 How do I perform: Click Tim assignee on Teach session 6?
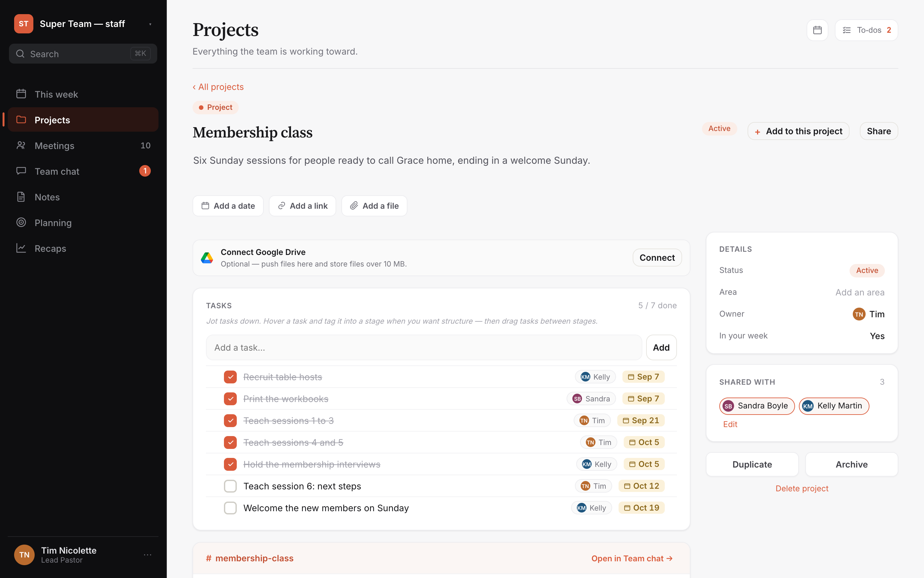click(593, 486)
